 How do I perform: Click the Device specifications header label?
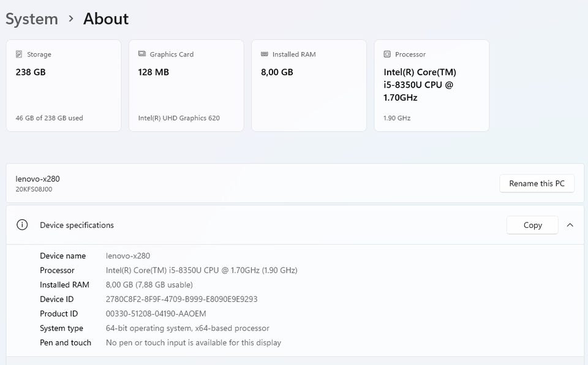pos(77,225)
